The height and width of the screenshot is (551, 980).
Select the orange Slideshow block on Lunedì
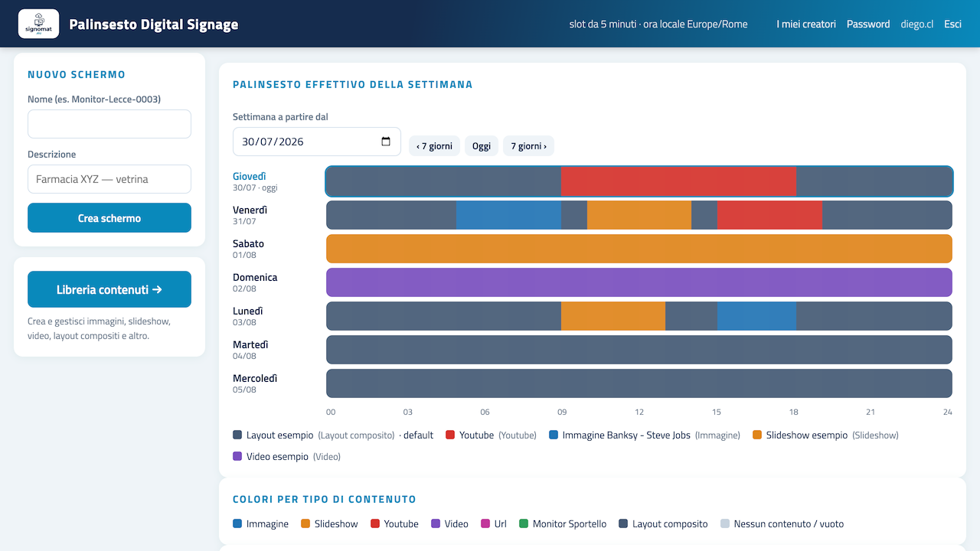tap(613, 316)
